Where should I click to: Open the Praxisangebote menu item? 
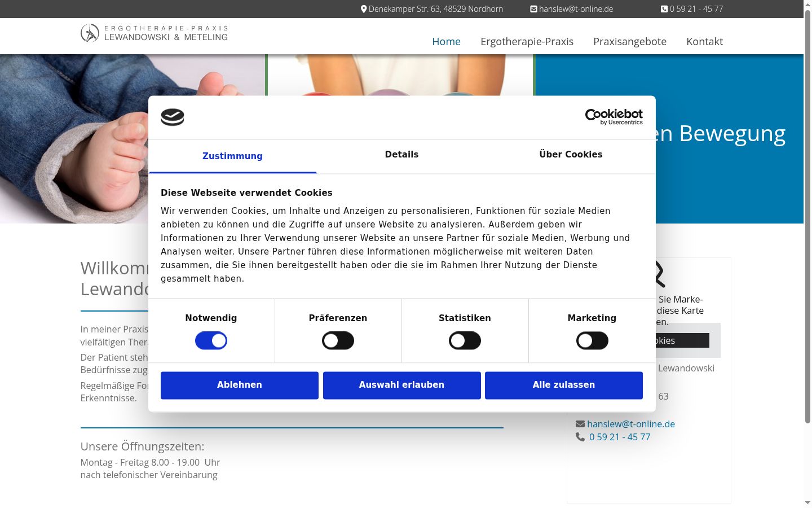point(630,41)
